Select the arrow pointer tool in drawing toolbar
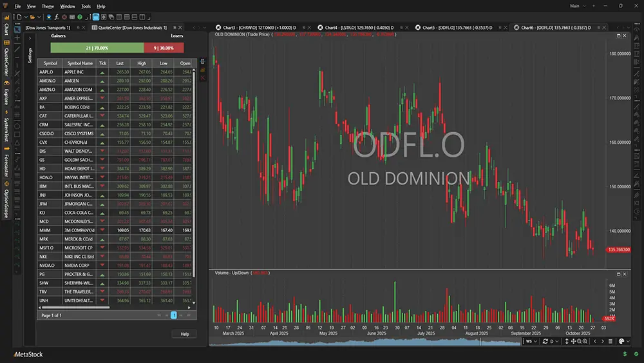This screenshot has width=644, height=363. (17, 28)
